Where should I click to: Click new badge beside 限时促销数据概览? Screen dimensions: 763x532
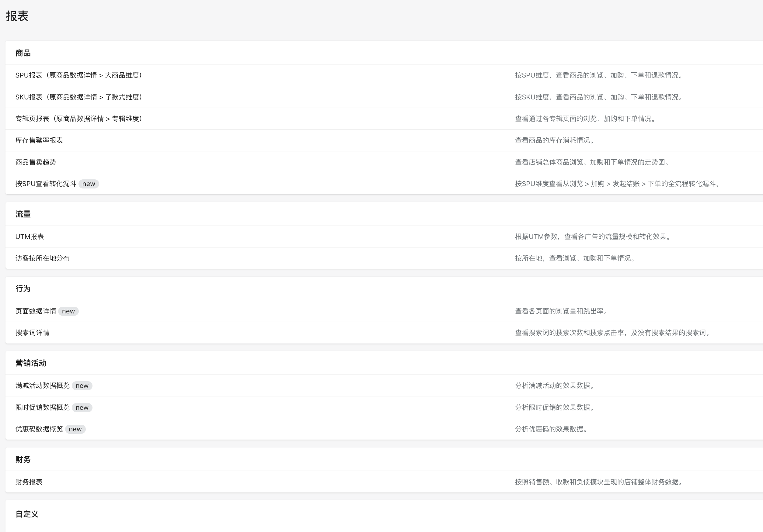(82, 407)
